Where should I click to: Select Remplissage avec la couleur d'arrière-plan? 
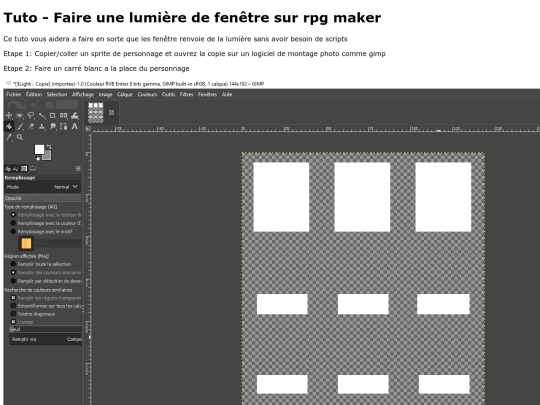47,223
